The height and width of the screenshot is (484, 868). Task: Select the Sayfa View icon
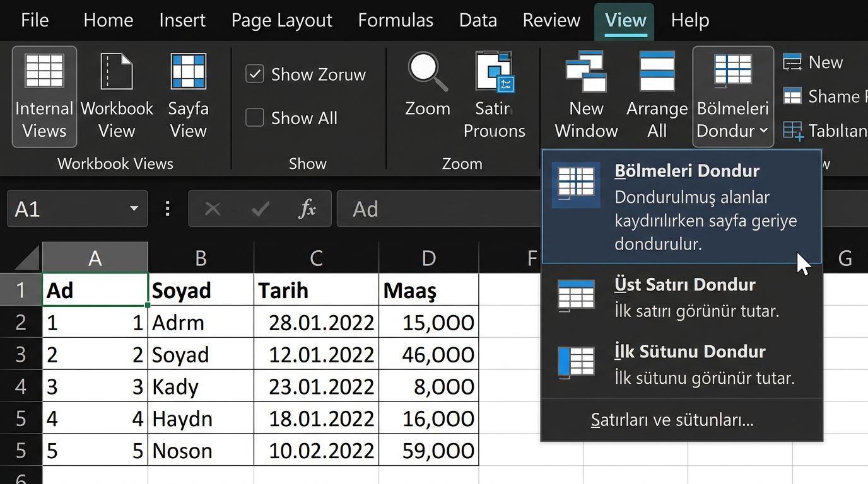point(188,71)
